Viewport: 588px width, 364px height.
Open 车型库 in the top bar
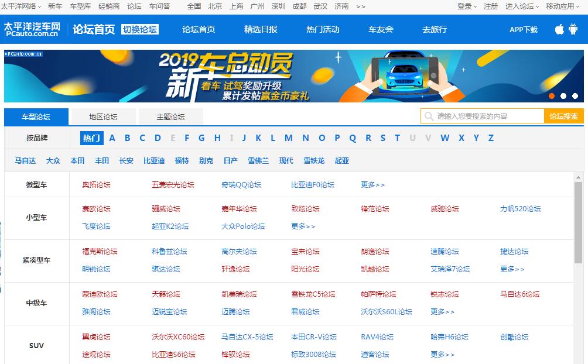click(80, 6)
